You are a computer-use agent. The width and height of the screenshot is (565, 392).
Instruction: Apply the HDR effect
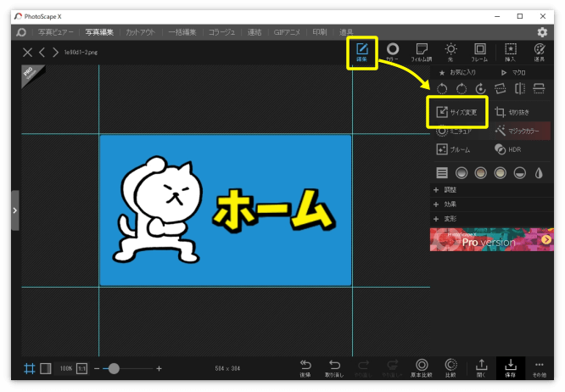508,149
